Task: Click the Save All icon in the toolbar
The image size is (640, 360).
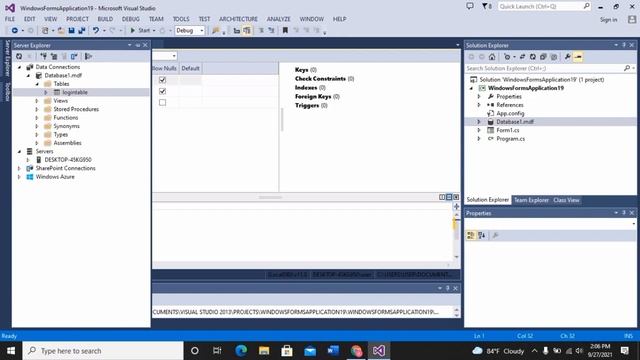Action: [x=82, y=31]
